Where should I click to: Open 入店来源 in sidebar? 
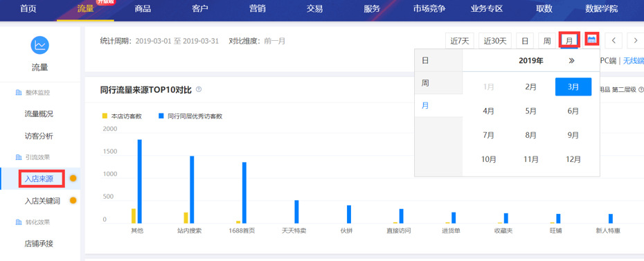point(39,179)
